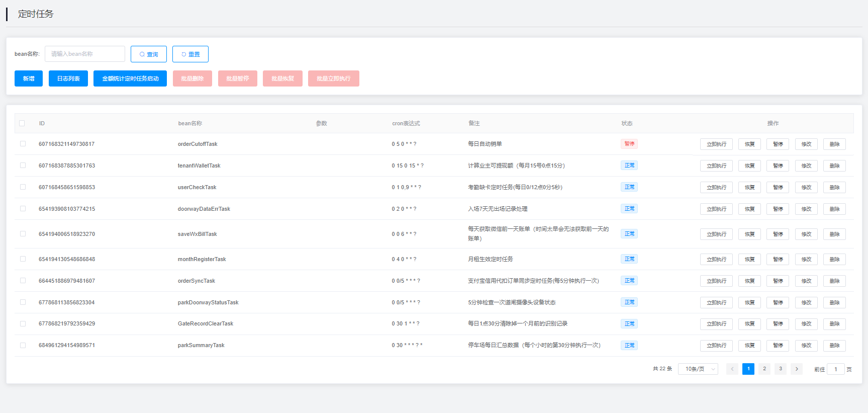Tick the parkSummaryTask row checkbox
Screen dimensions: 868x413
tap(23, 346)
